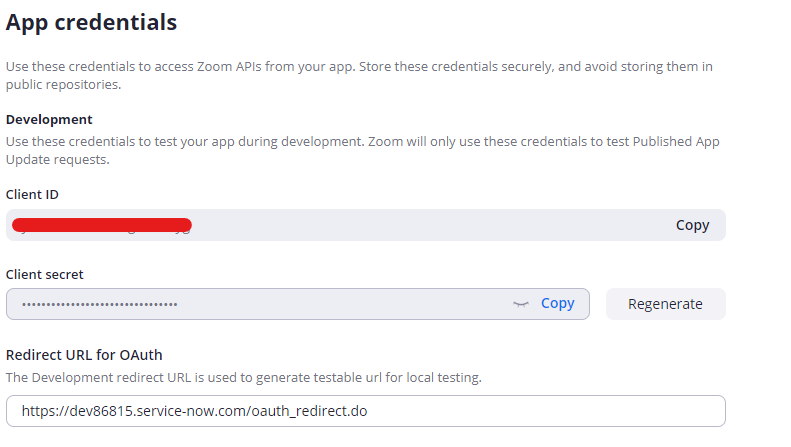Click the red redaction bar covering the Client ID
Image resolution: width=791 pixels, height=447 pixels.
click(x=102, y=225)
